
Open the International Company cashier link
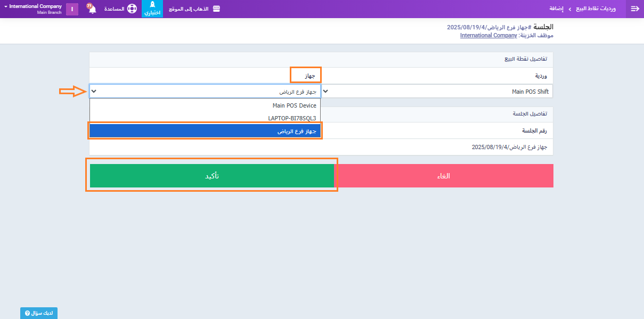488,35
